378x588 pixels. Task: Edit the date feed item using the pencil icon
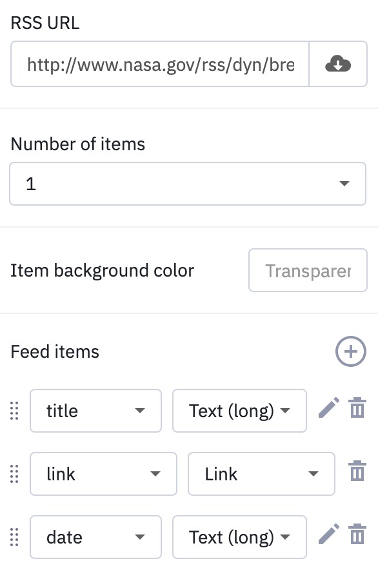(x=330, y=534)
